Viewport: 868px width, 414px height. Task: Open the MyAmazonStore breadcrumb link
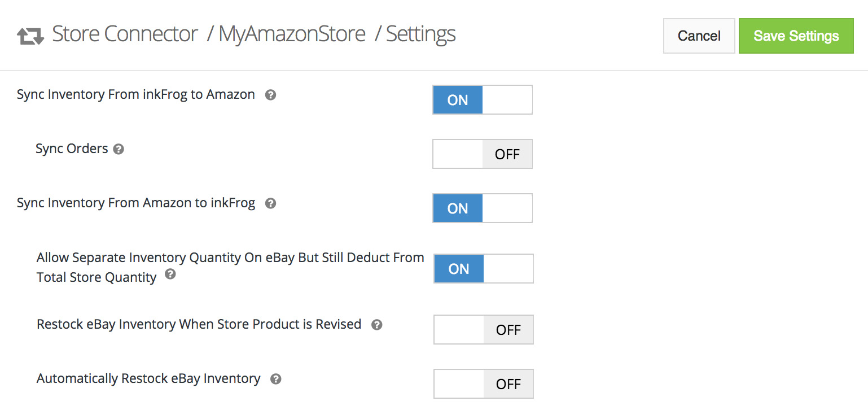coord(292,34)
